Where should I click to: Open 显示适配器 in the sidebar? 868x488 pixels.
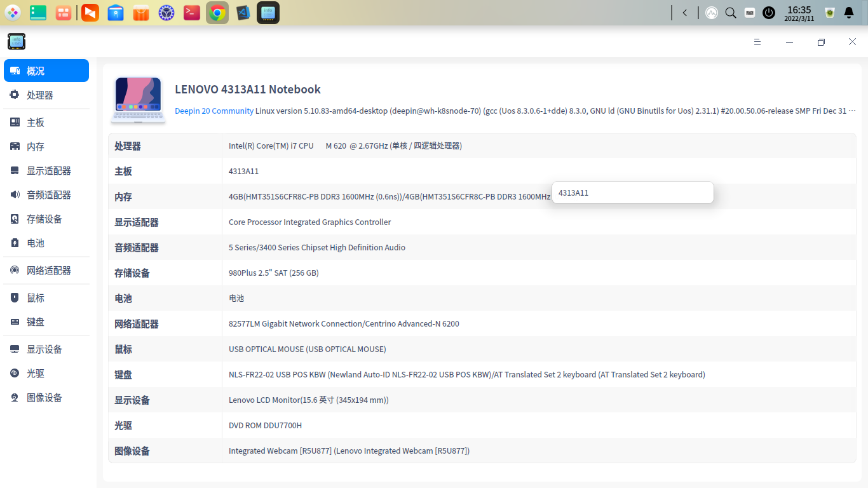tap(46, 170)
